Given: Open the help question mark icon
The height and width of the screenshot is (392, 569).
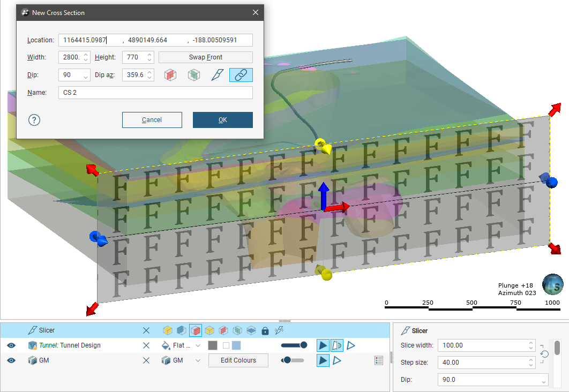Looking at the screenshot, I should pyautogui.click(x=34, y=120).
